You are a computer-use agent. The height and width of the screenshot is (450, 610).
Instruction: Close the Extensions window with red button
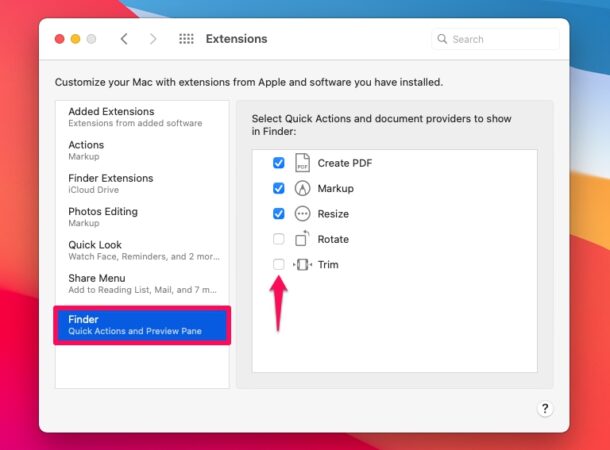pyautogui.click(x=60, y=39)
